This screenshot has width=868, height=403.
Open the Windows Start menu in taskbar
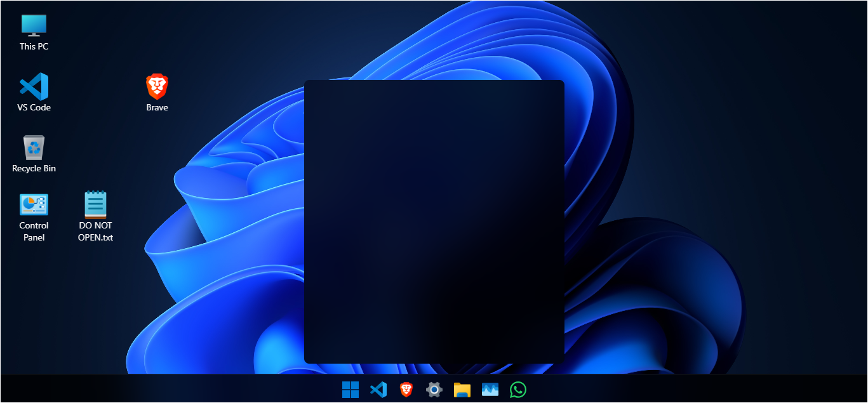pyautogui.click(x=351, y=389)
